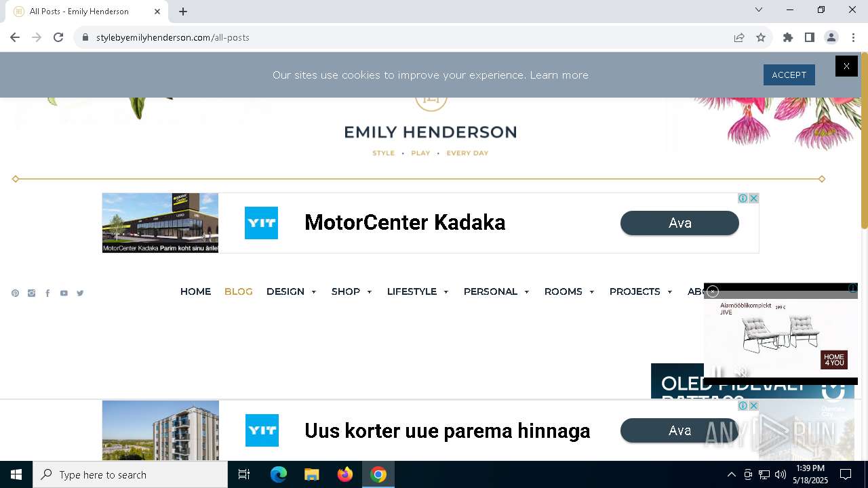
Task: Expand the DESIGN dropdown arrow
Action: pyautogui.click(x=313, y=292)
